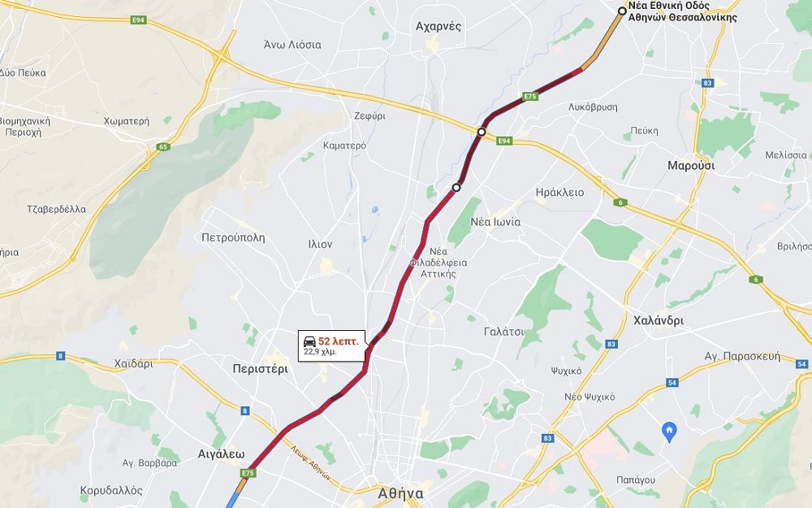Select the route waypoint at the E94 junction
812x508 pixels.
coord(482,132)
